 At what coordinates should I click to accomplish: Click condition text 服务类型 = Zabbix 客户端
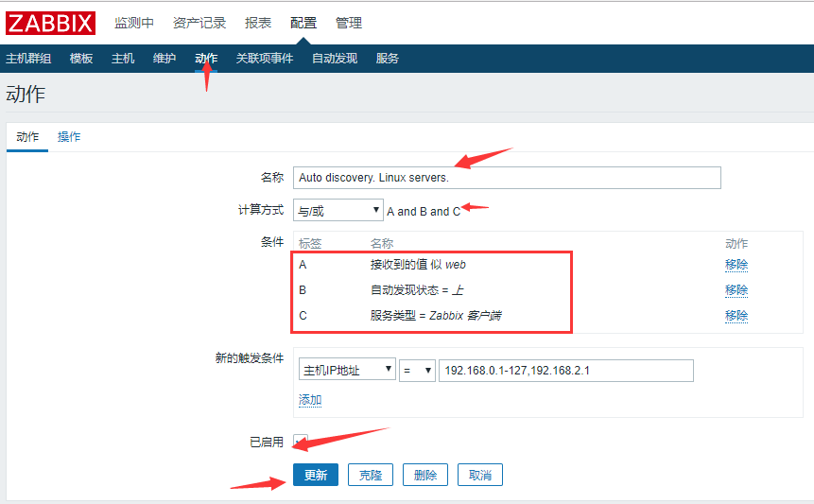click(436, 316)
